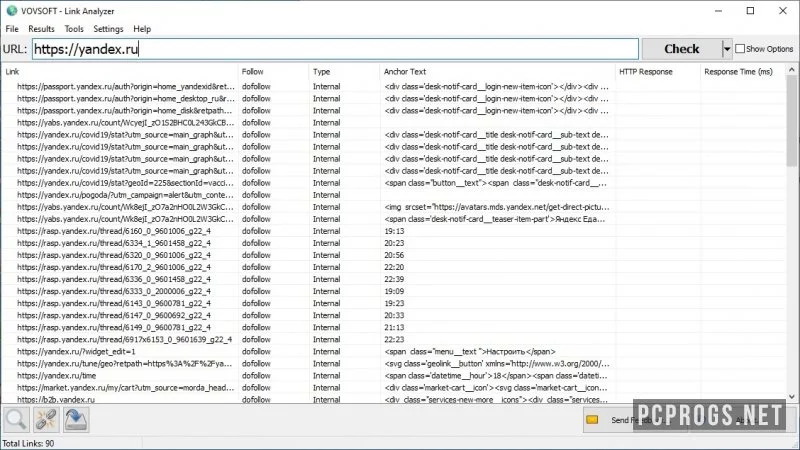Maximize the Link Analyzer window
This screenshot has height=450, width=800.
point(750,11)
